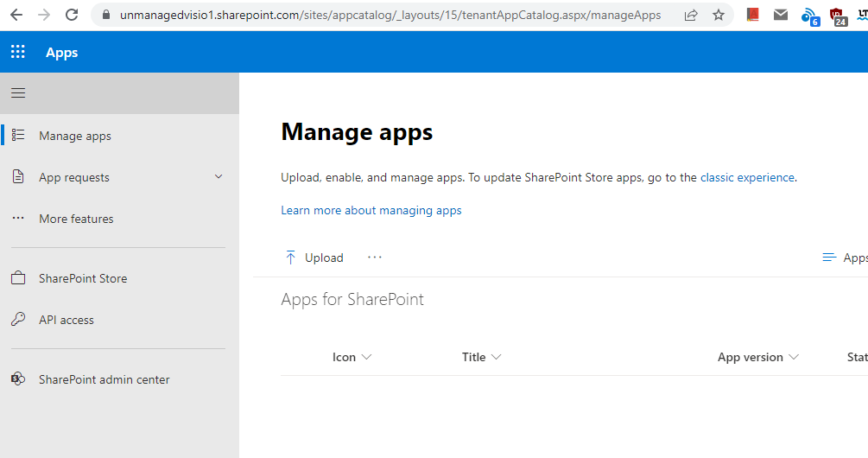Reload the page with refresh icon
Viewport: 868px width, 458px height.
click(72, 15)
